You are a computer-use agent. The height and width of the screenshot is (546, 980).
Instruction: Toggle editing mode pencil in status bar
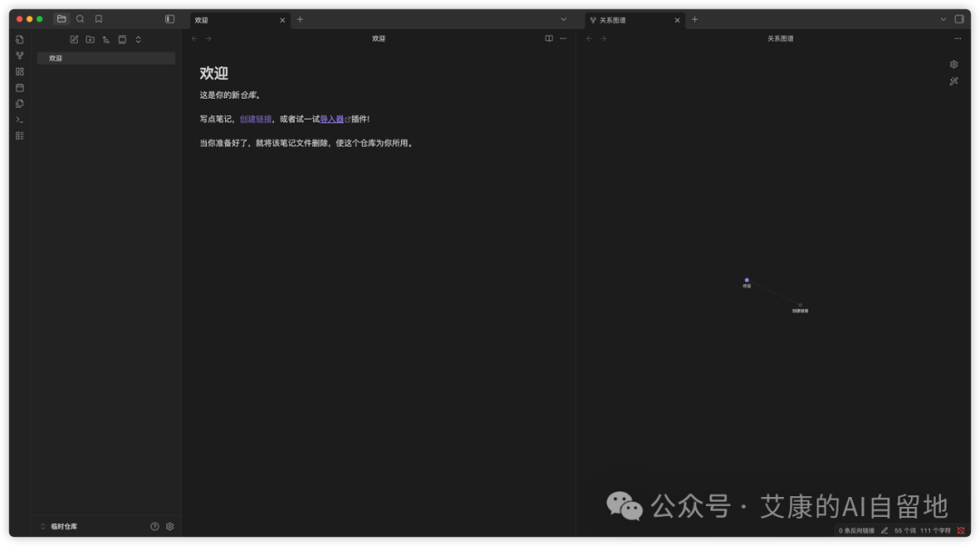[885, 531]
